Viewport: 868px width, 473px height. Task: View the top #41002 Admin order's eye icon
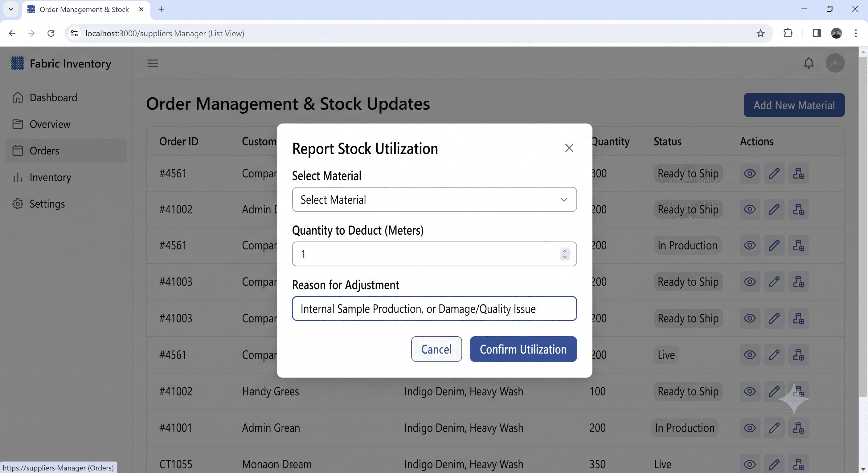(x=749, y=209)
